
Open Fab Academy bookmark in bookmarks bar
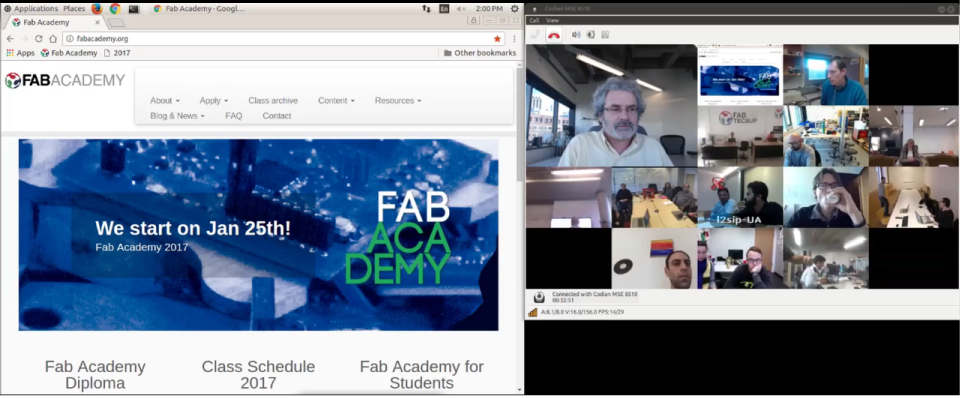69,53
